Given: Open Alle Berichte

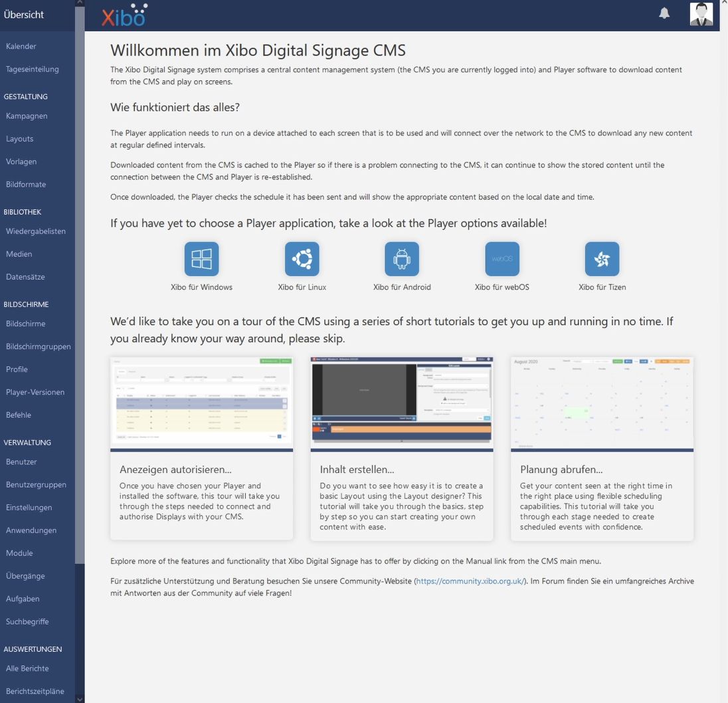Looking at the screenshot, I should click(x=27, y=668).
